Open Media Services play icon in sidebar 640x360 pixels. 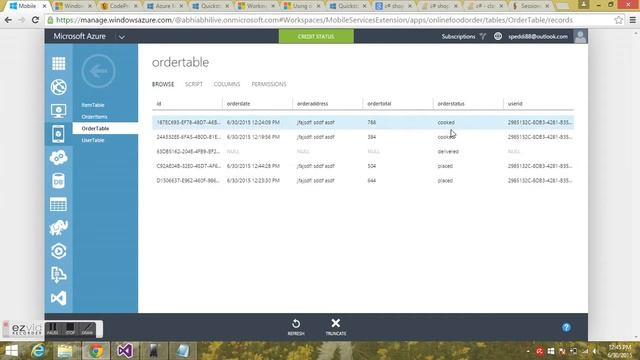click(58, 251)
